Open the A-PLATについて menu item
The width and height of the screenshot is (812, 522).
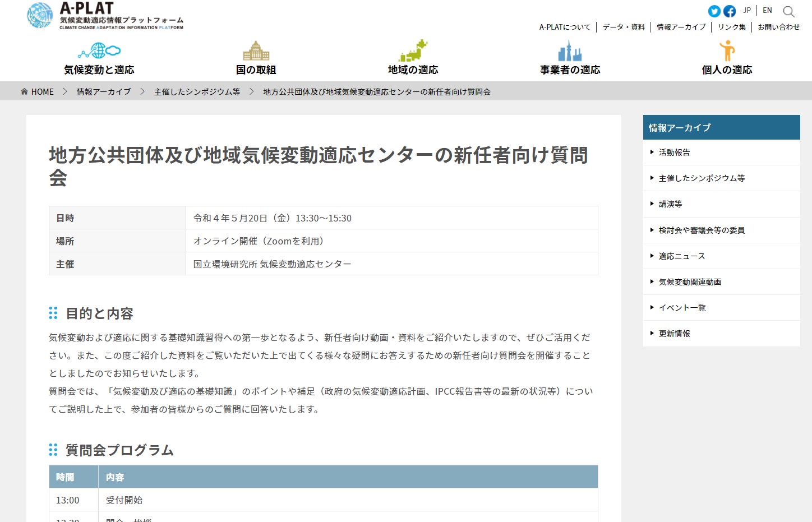(x=565, y=27)
